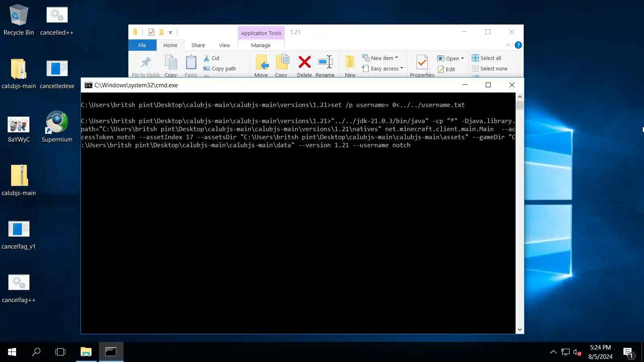Click the large Copy button beside Paste

click(171, 66)
